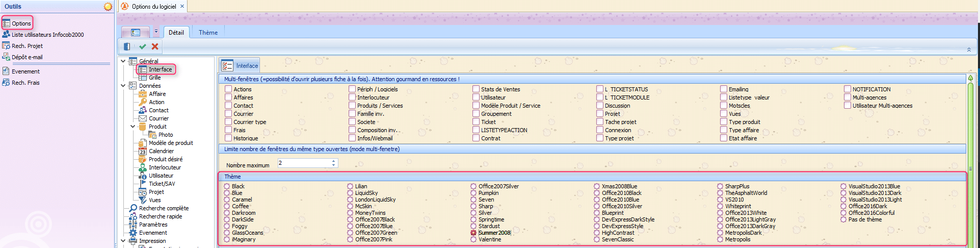Click the red X cancel icon

point(155,46)
